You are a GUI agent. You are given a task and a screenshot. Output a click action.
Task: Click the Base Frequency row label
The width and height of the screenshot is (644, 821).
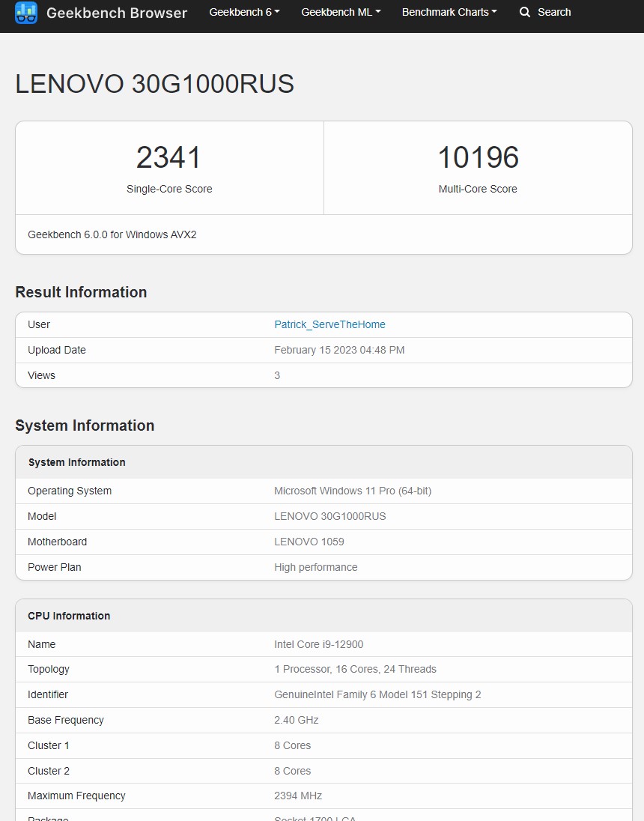point(65,721)
